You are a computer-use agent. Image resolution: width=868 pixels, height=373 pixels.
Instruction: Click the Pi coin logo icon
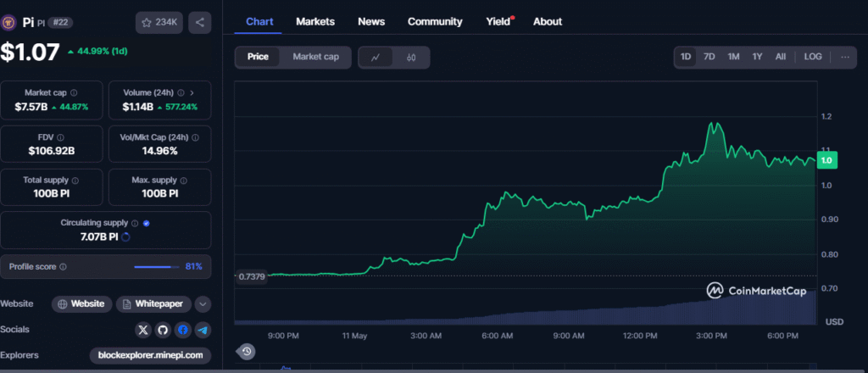[8, 22]
